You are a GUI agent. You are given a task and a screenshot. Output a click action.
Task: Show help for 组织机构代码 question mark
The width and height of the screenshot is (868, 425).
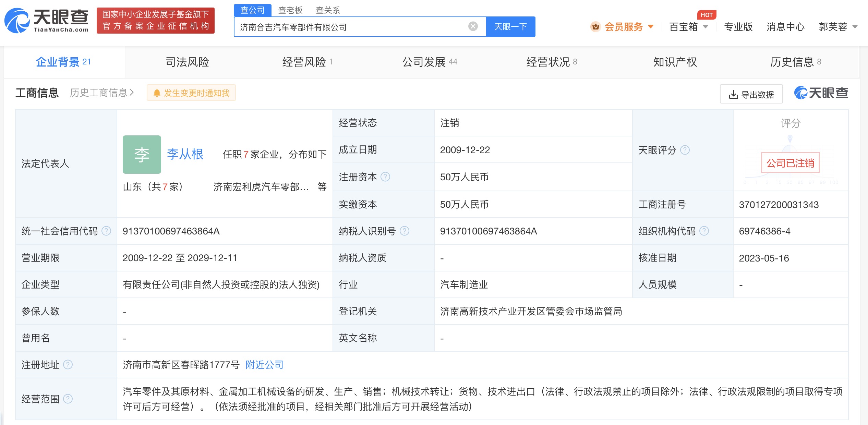(704, 231)
